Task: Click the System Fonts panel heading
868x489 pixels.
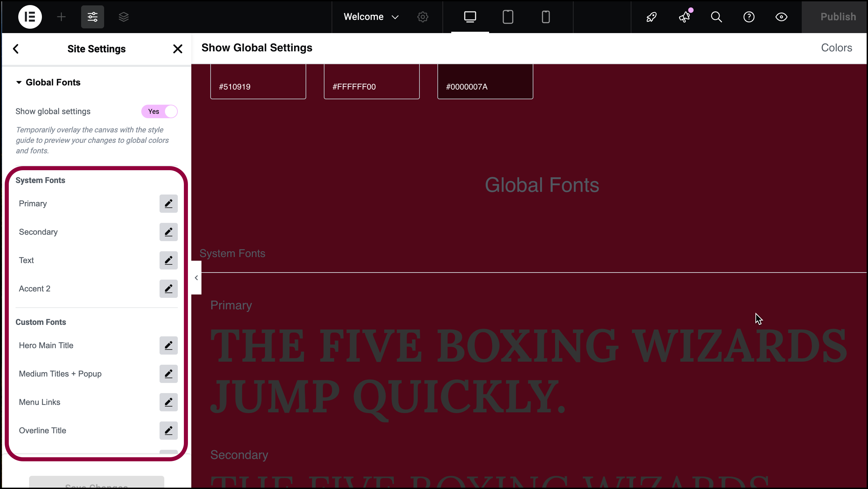Action: pos(40,180)
